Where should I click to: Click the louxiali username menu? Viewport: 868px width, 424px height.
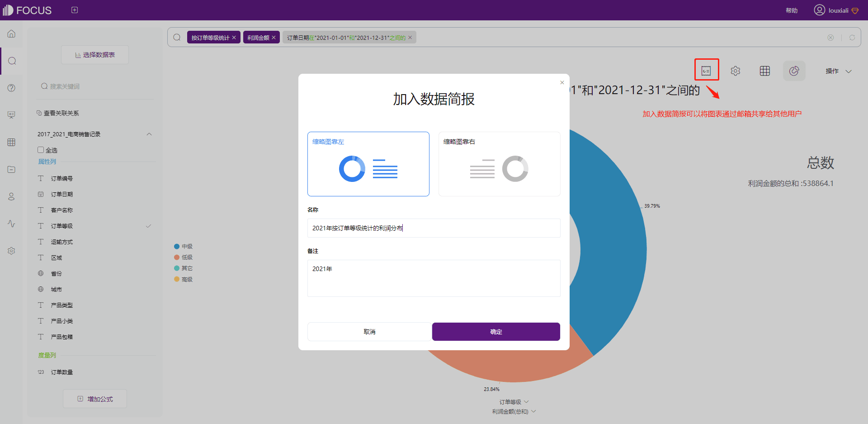pyautogui.click(x=838, y=10)
